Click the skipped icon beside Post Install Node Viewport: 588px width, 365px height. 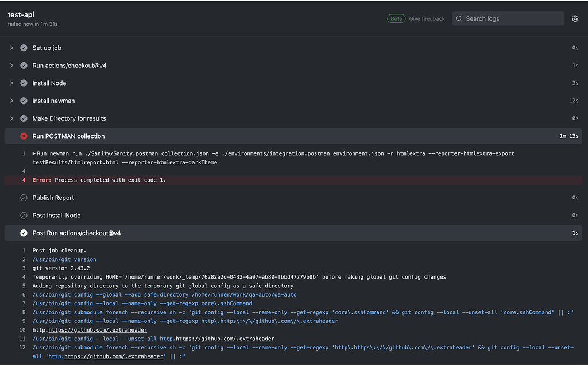pos(24,216)
